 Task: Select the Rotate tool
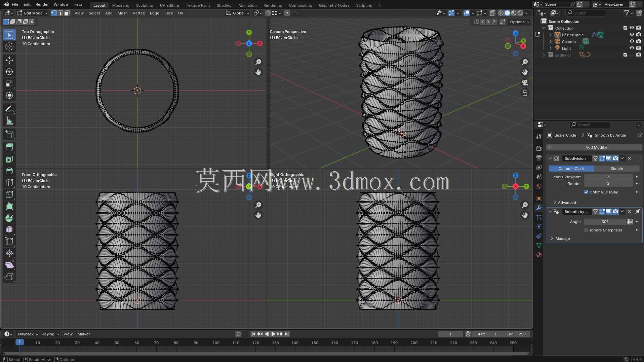(9, 72)
